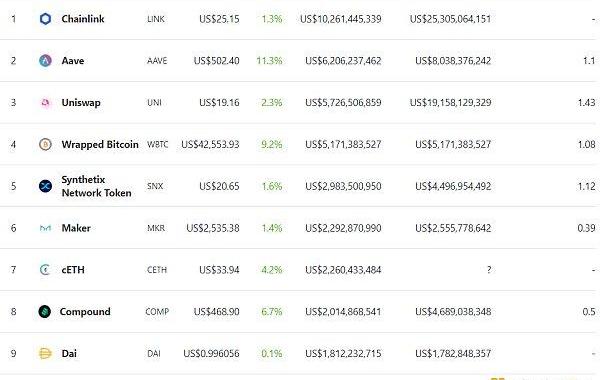Click the Aave coin logo icon
The image size is (600, 380).
(x=45, y=60)
